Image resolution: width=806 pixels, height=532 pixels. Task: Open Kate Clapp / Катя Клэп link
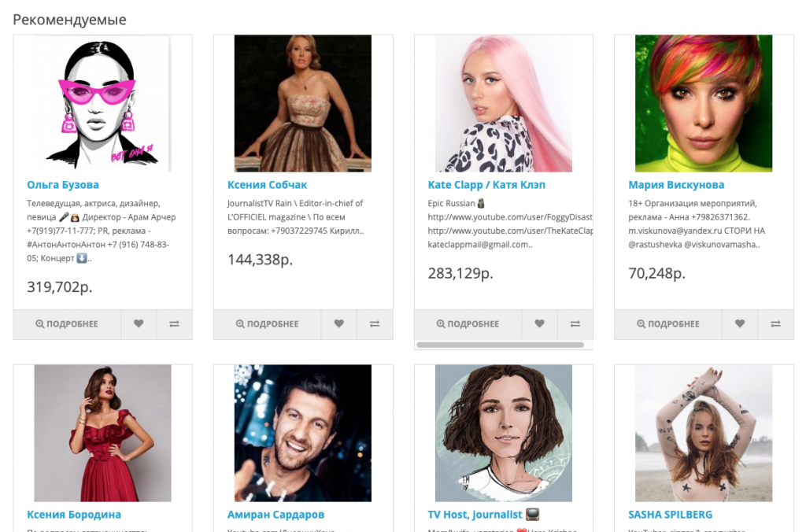[486, 185]
